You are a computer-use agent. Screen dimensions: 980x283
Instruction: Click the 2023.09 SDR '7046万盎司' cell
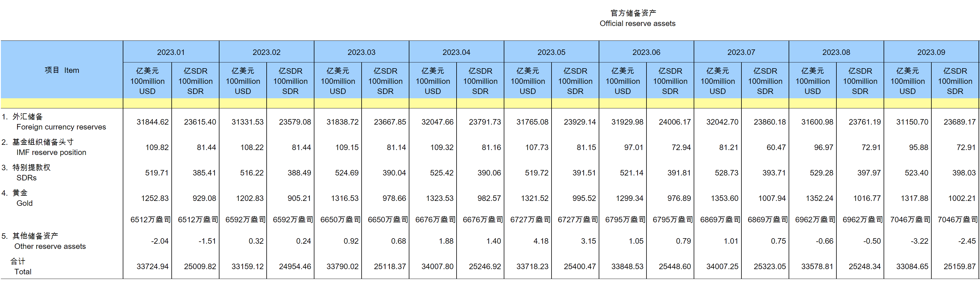point(957,220)
